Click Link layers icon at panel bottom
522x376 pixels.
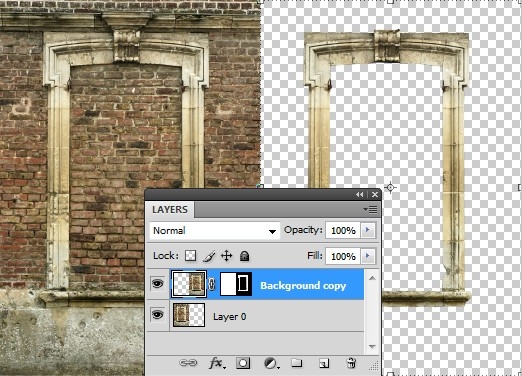coord(188,363)
